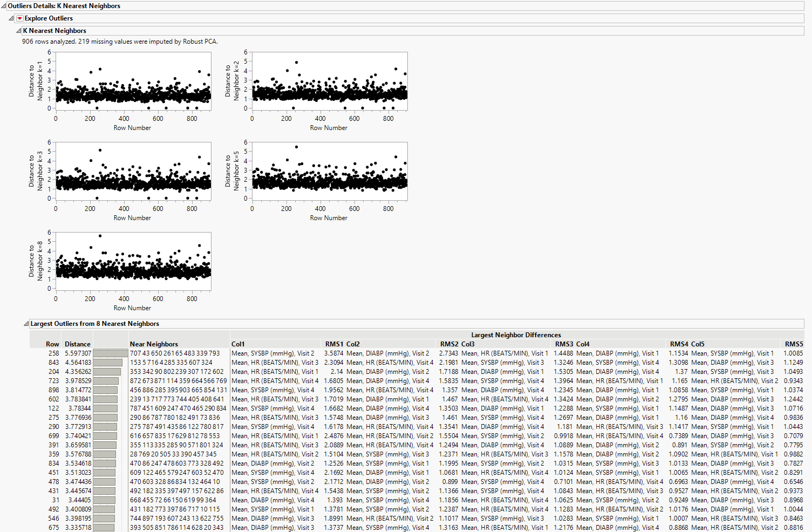Collapse the Outliers Details: K Nearest Neighbors report

(4, 5)
